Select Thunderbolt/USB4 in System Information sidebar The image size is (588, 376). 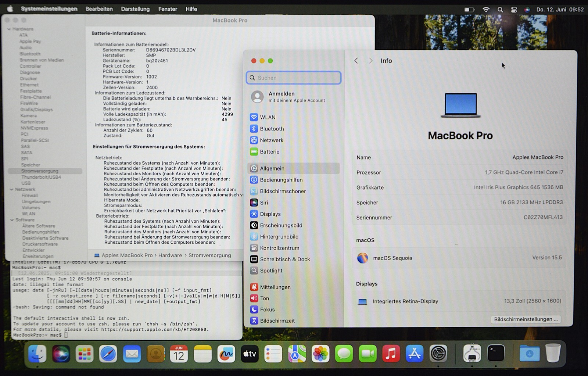coord(41,177)
